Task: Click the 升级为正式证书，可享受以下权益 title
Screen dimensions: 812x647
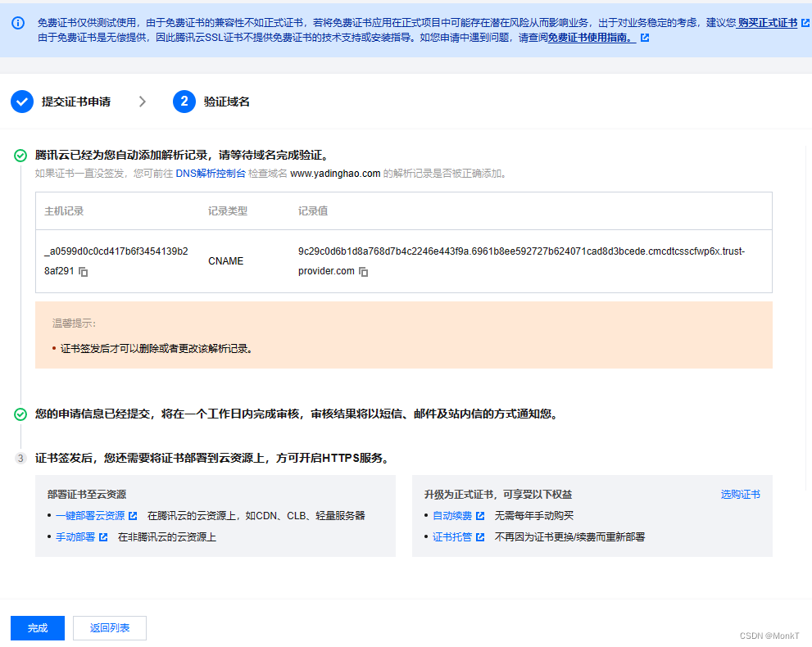Action: (498, 495)
